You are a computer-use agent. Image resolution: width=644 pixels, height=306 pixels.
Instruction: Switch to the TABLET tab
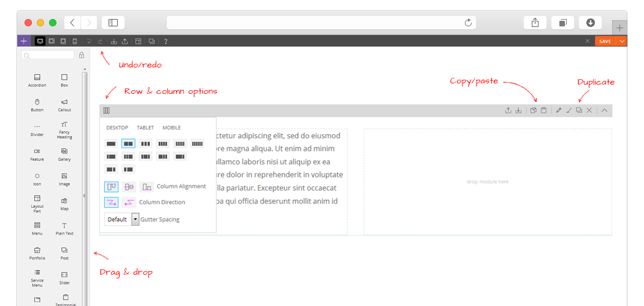pos(145,128)
